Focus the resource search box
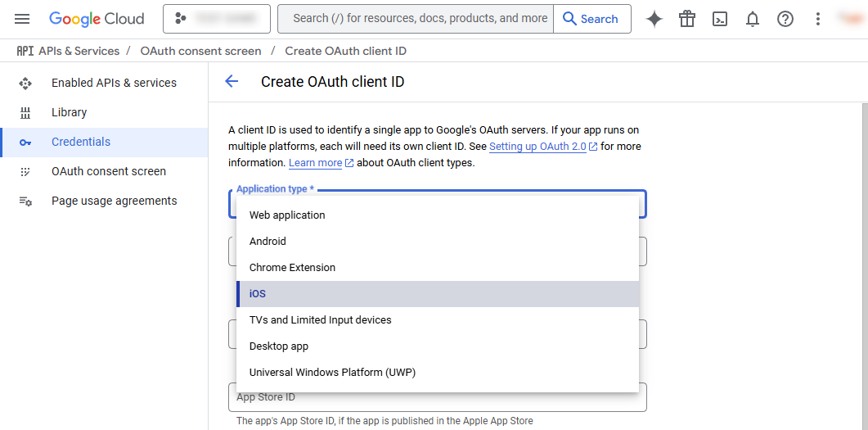The width and height of the screenshot is (868, 430). point(415,19)
